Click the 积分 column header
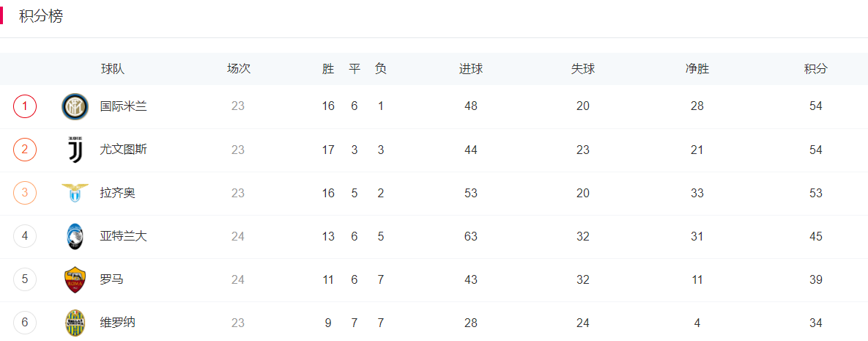The width and height of the screenshot is (868, 341). [x=815, y=70]
